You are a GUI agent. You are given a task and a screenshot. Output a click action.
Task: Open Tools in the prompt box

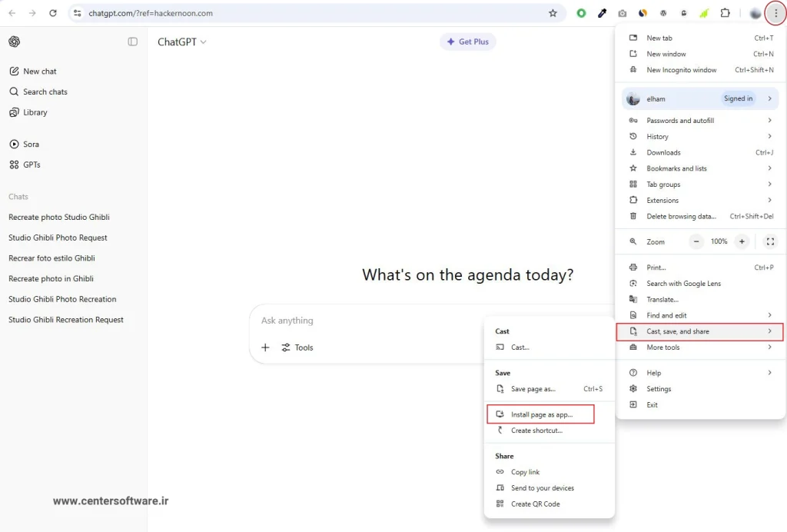[x=297, y=347]
